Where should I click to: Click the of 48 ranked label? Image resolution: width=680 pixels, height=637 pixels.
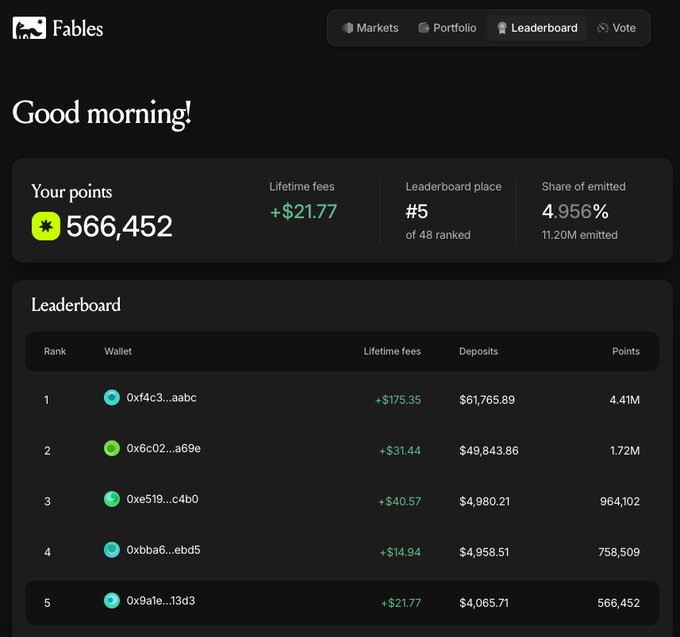tap(438, 235)
